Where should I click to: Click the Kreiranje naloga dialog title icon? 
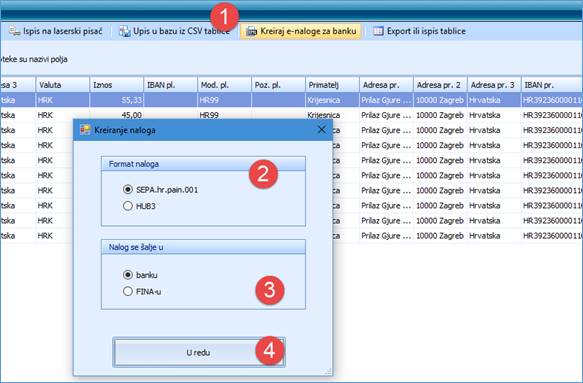click(85, 130)
